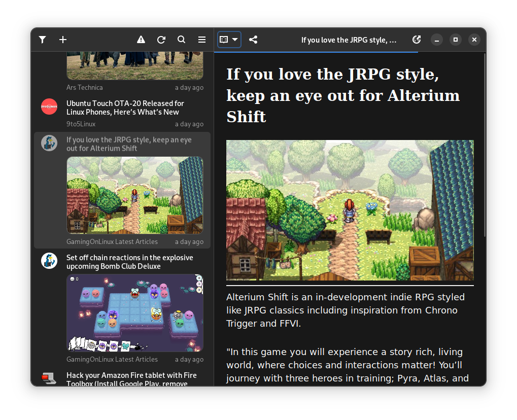
Task: Open Ubuntu Touch OTA-20 article
Action: click(x=122, y=113)
